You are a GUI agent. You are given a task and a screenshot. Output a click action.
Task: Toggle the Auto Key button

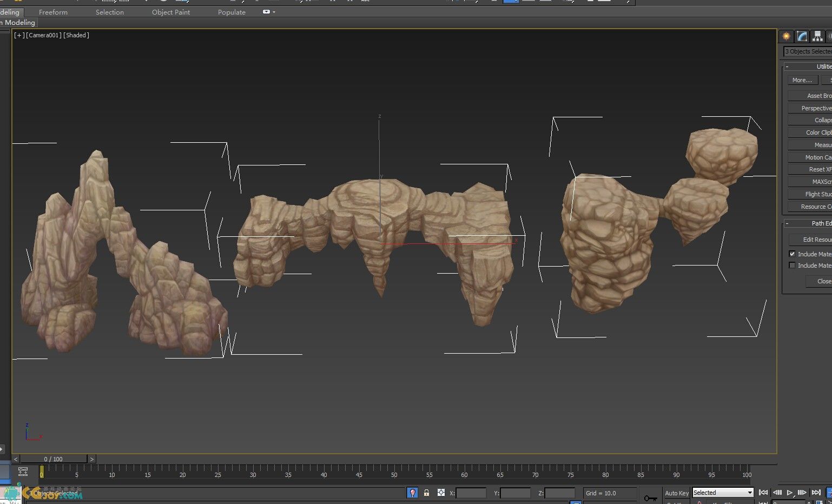[x=676, y=493]
